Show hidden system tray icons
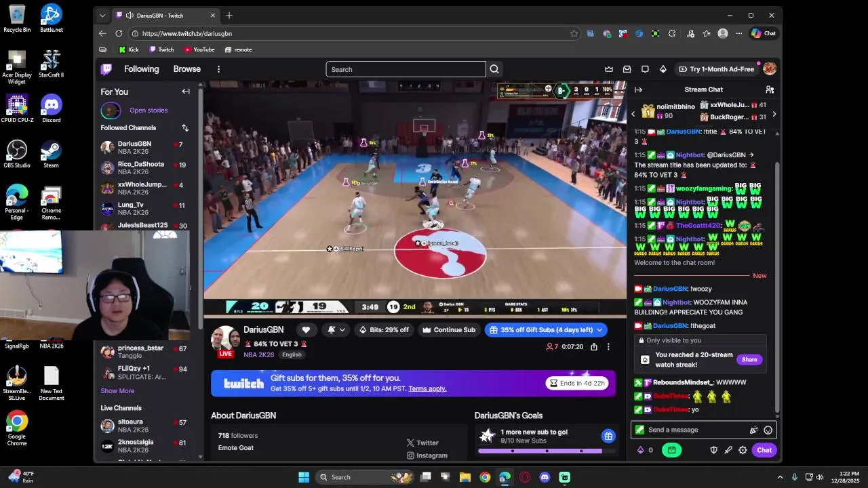This screenshot has width=868, height=488. click(x=780, y=477)
